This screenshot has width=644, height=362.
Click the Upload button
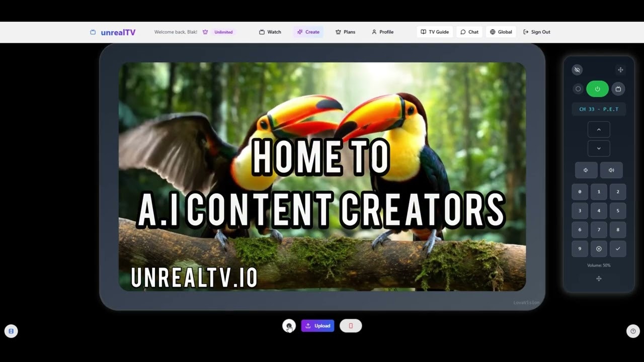tap(317, 326)
